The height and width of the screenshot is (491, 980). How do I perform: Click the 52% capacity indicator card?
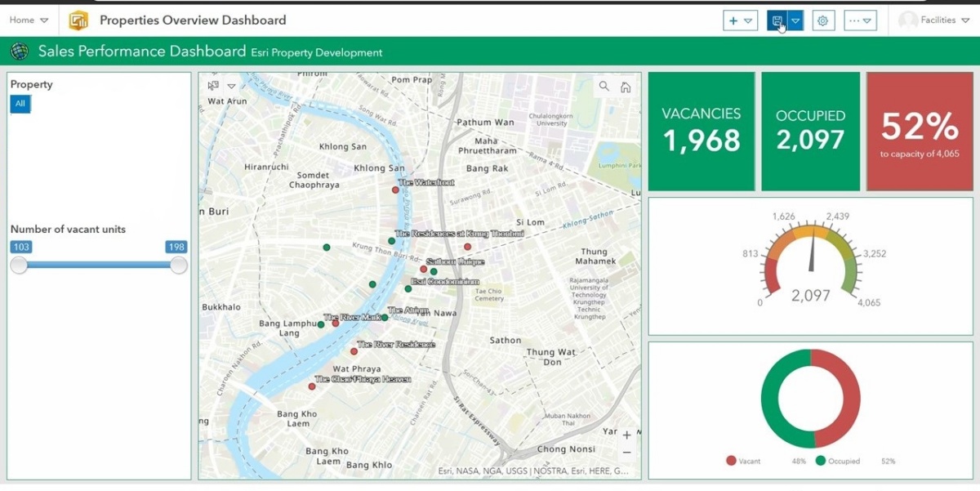tap(920, 131)
